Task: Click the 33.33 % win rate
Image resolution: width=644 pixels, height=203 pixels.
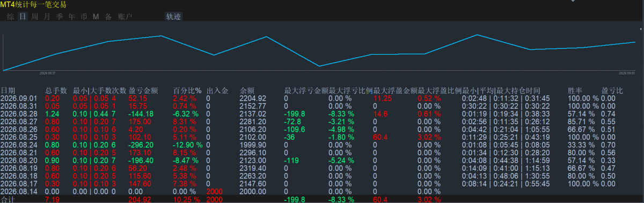Action: [x=581, y=145]
